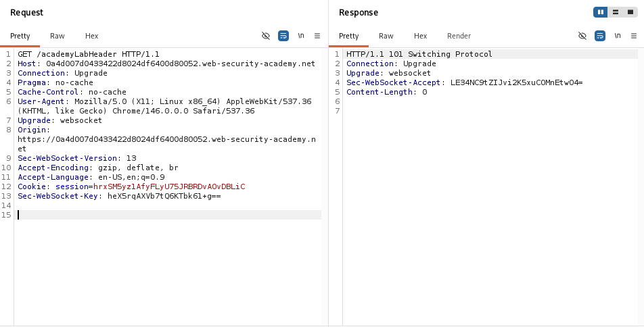644x327 pixels.
Task: Click the Sec-WebSocket-Key header value
Action: click(x=164, y=196)
